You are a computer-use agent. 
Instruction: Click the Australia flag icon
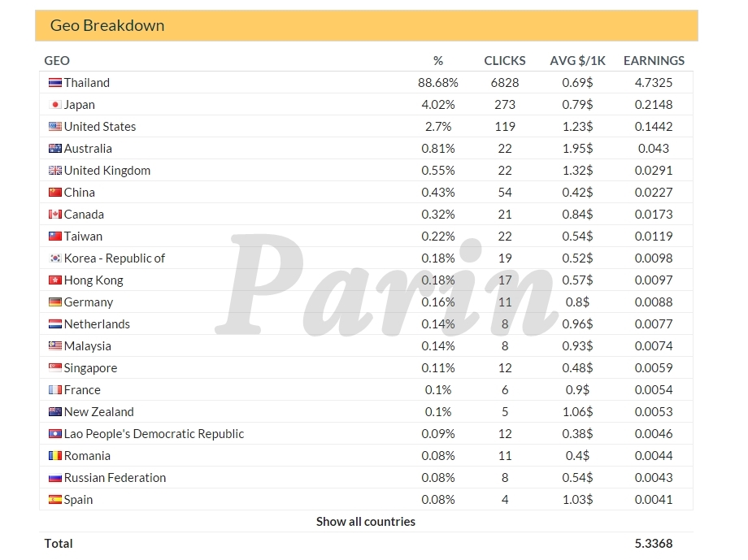pyautogui.click(x=55, y=149)
